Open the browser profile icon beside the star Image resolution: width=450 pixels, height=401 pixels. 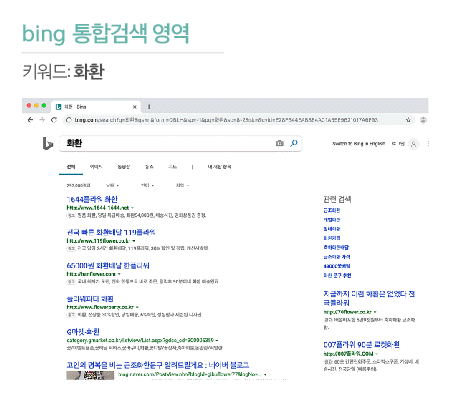click(423, 120)
